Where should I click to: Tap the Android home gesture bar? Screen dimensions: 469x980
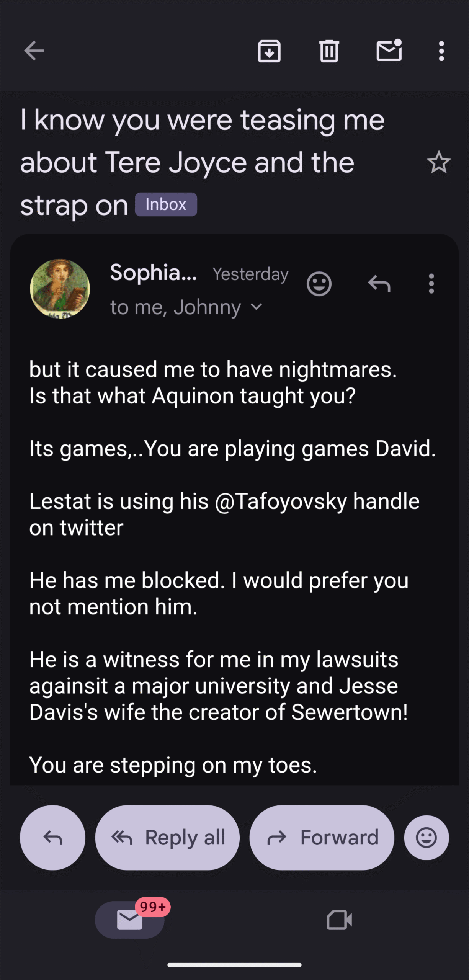point(234,965)
